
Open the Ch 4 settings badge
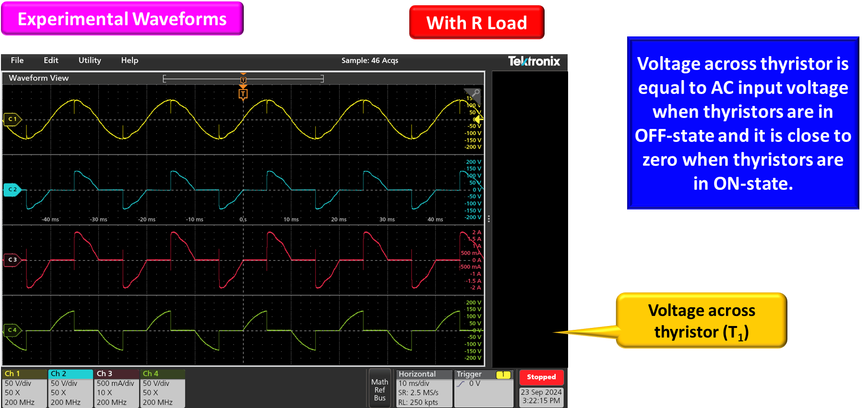tap(163, 388)
